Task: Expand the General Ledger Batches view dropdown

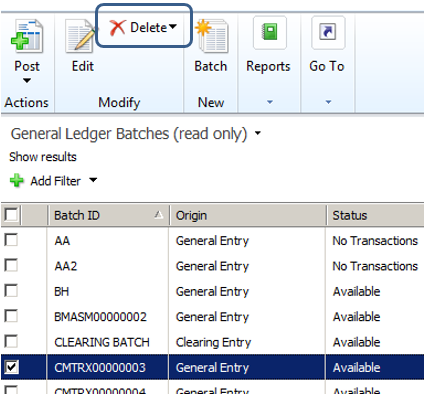Action: tap(257, 133)
